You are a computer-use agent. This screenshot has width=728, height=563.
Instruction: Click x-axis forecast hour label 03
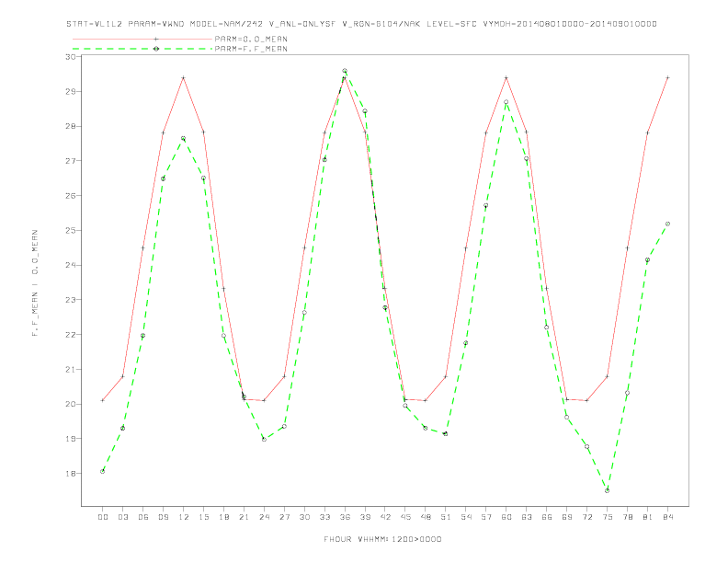[x=122, y=517]
